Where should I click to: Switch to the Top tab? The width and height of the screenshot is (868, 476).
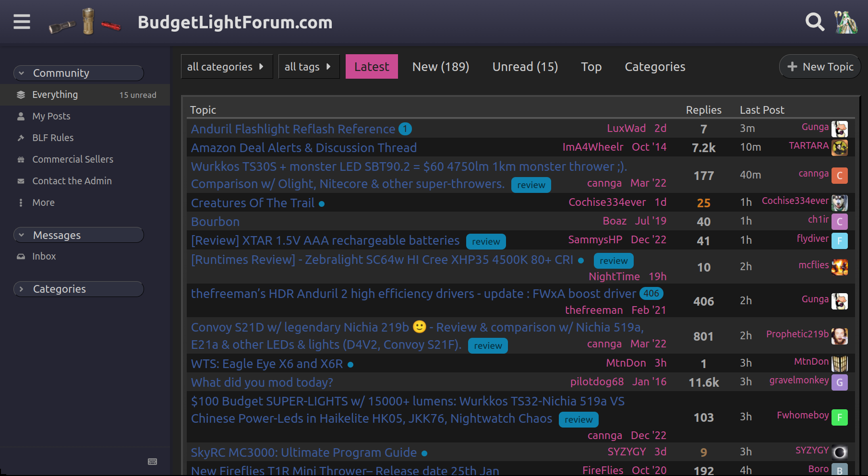tap(591, 67)
